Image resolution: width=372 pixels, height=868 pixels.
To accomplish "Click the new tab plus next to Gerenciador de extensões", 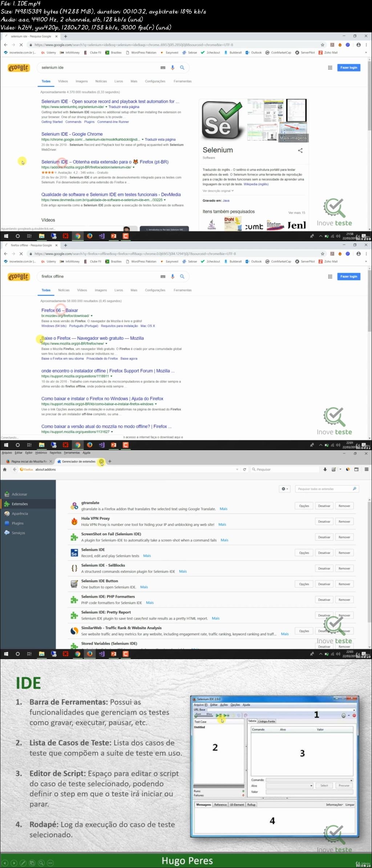I will point(110,461).
